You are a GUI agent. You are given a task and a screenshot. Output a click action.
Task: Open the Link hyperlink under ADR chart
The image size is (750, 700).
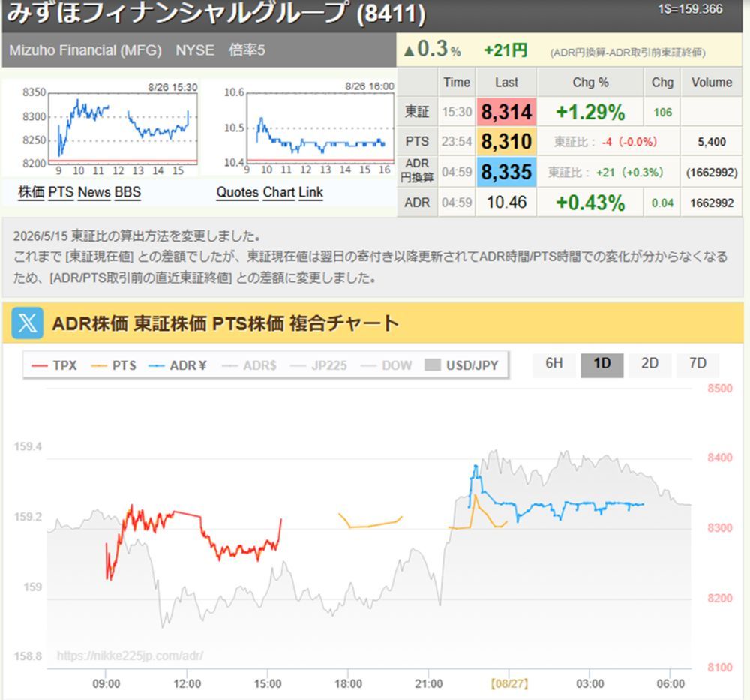pos(311,192)
